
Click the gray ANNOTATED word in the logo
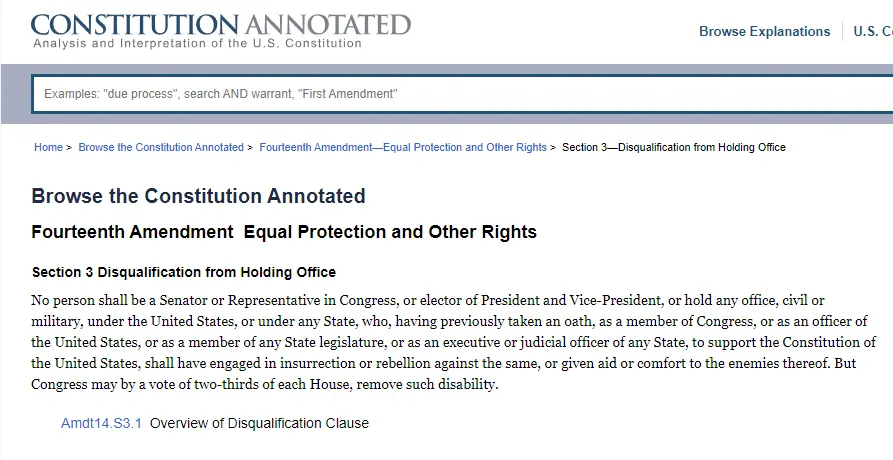click(x=328, y=25)
